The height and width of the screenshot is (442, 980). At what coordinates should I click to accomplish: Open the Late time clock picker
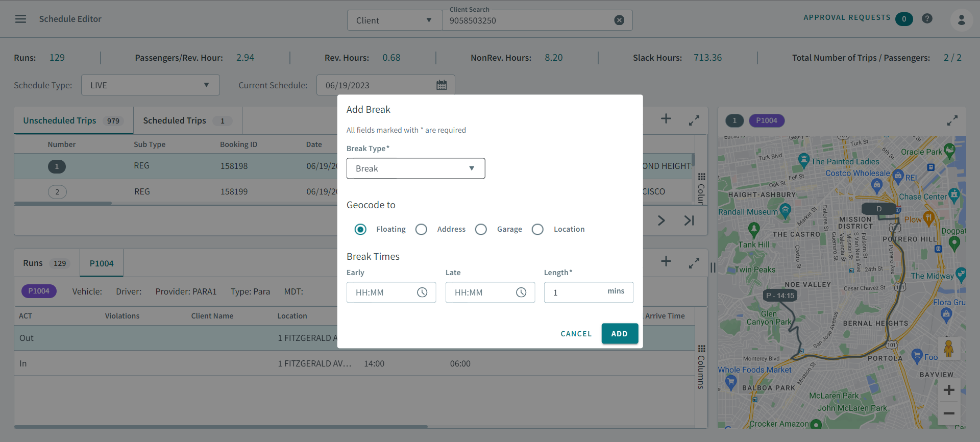coord(521,292)
